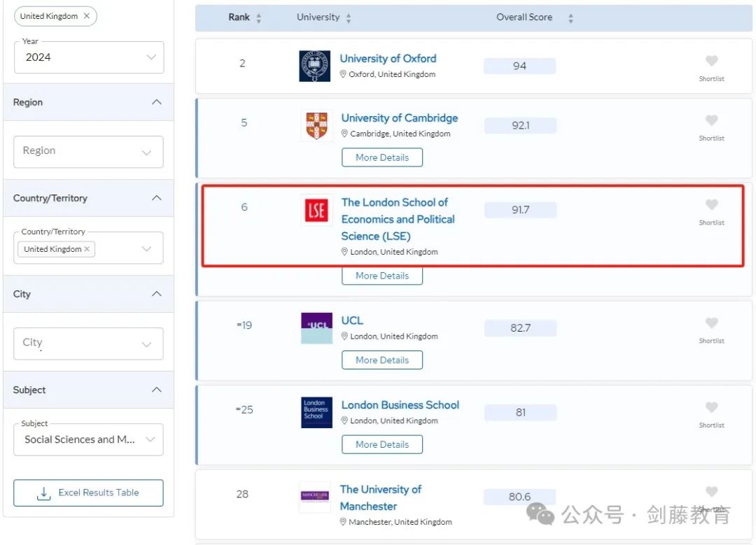Open the Region select dropdown
The image size is (756, 545).
88,152
